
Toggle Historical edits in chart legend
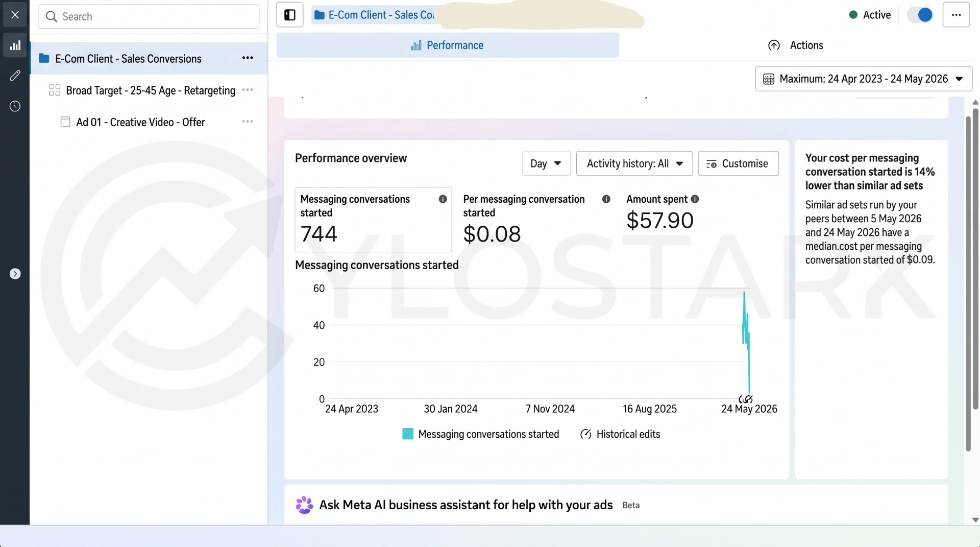point(620,434)
